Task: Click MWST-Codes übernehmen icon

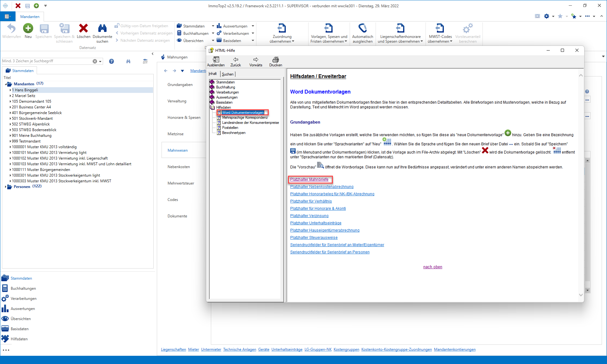Action: click(440, 28)
